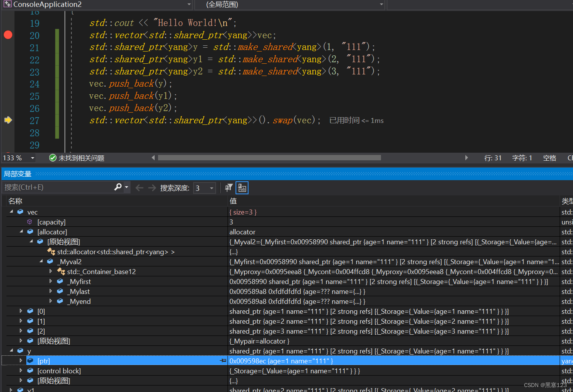Click swap in the code on line 27

click(x=282, y=120)
